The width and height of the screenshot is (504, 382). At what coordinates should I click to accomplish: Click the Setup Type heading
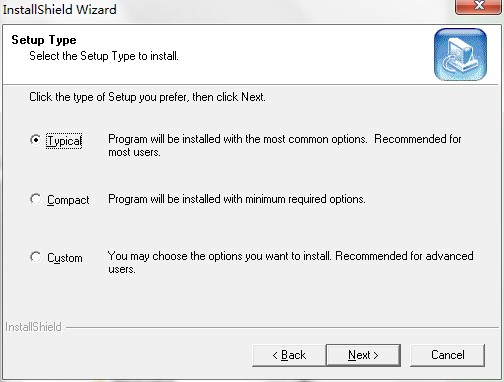[44, 40]
